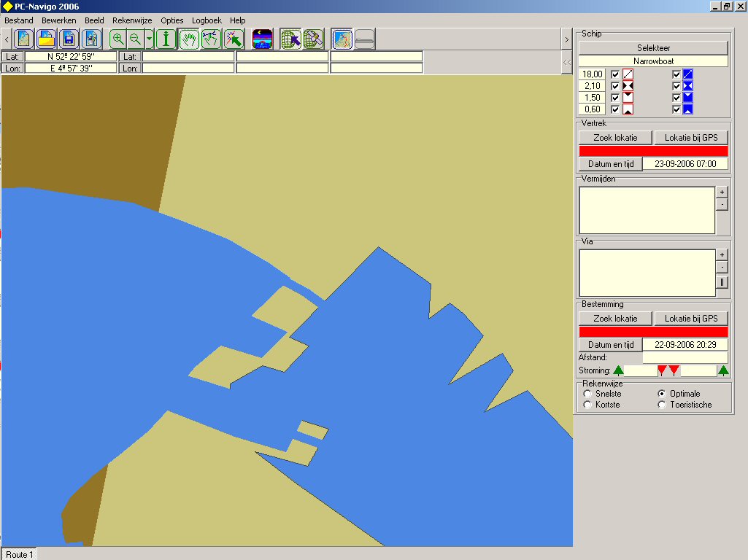Collapse side panel with double chevron
748x560 pixels.
coord(566,63)
